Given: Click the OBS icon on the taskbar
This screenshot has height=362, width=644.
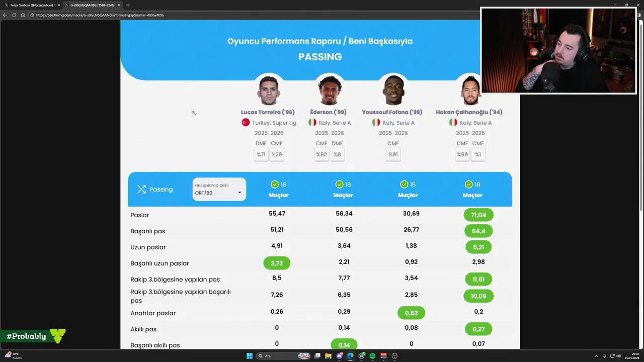Looking at the screenshot, I should 394,356.
